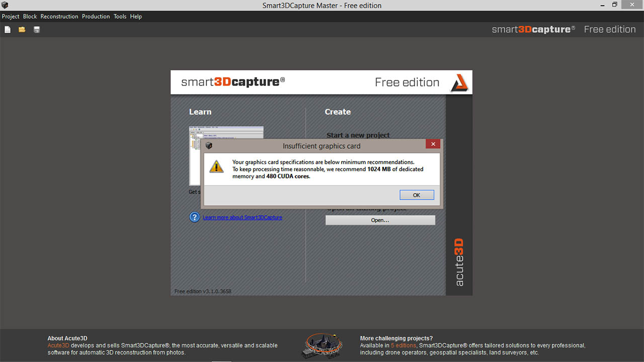644x362 pixels.
Task: Click the Start a new project text
Action: [358, 135]
